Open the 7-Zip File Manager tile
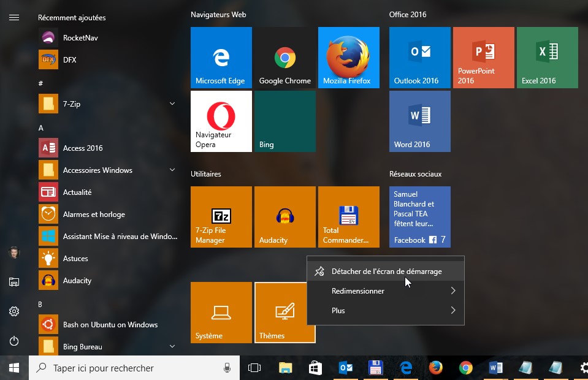Screen dimensions: 588x380 tap(221, 217)
